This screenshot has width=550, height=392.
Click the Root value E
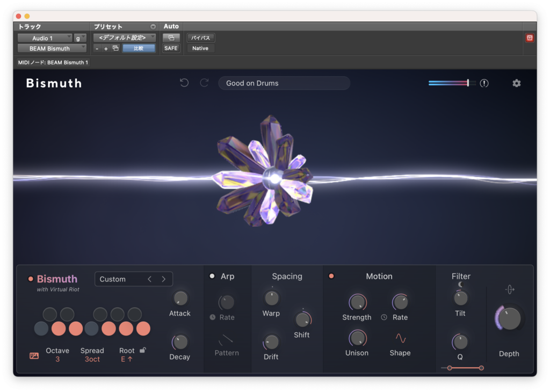[x=127, y=359]
